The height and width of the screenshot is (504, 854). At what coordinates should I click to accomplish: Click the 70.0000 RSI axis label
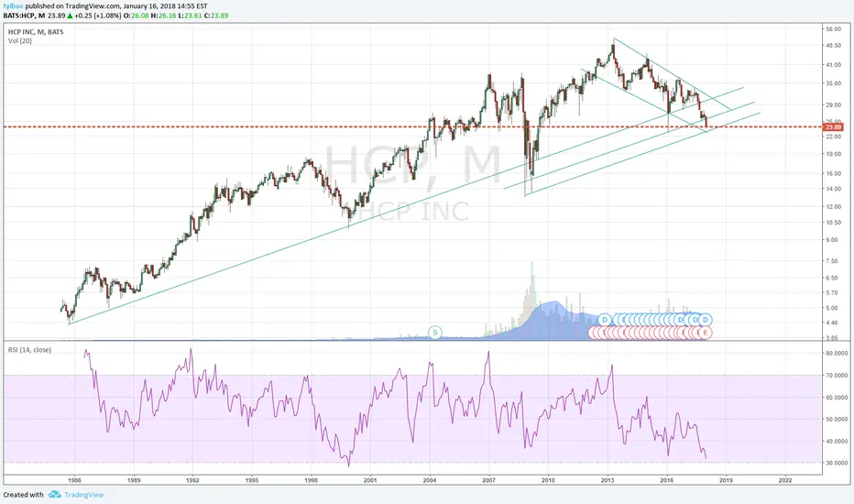[x=837, y=376]
